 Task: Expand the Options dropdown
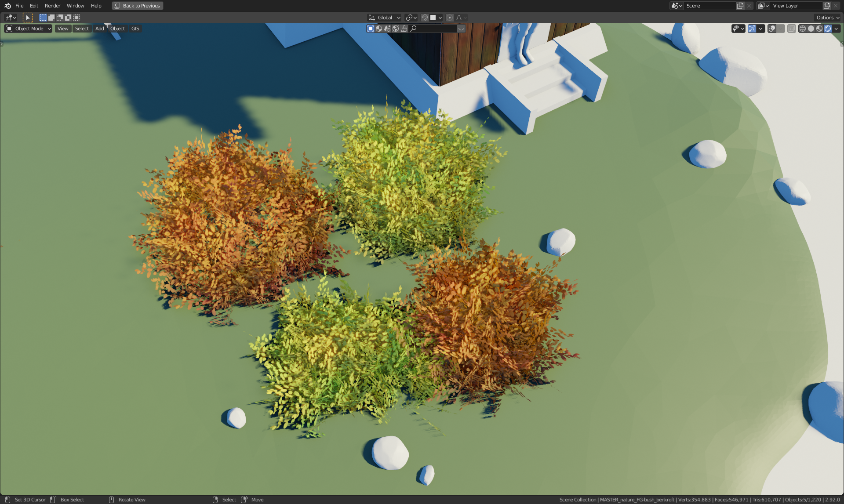click(x=828, y=18)
